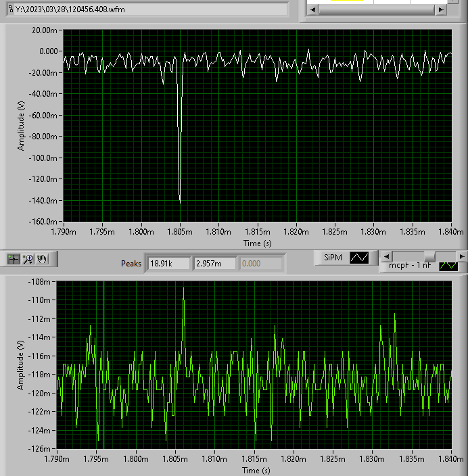Click the legend scrollbar thumb

(429, 256)
